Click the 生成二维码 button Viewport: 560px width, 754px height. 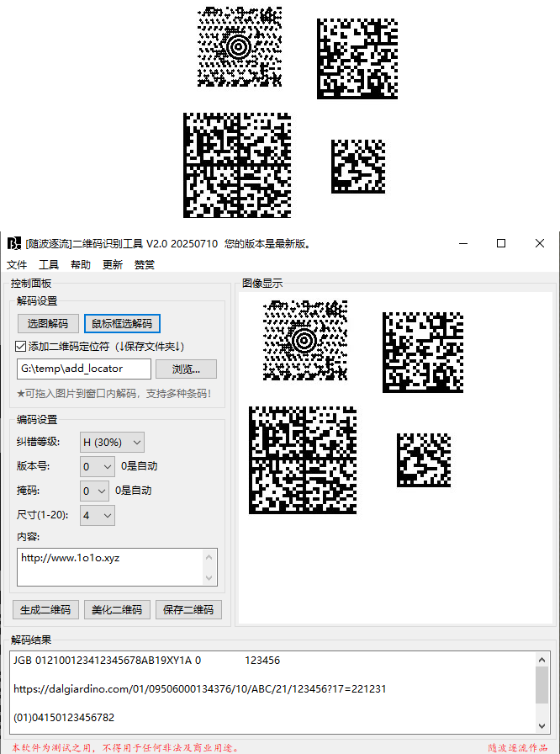45,610
